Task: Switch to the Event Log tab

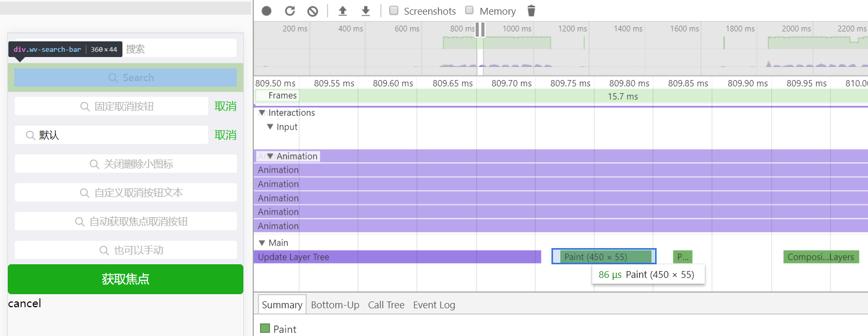Action: [434, 305]
